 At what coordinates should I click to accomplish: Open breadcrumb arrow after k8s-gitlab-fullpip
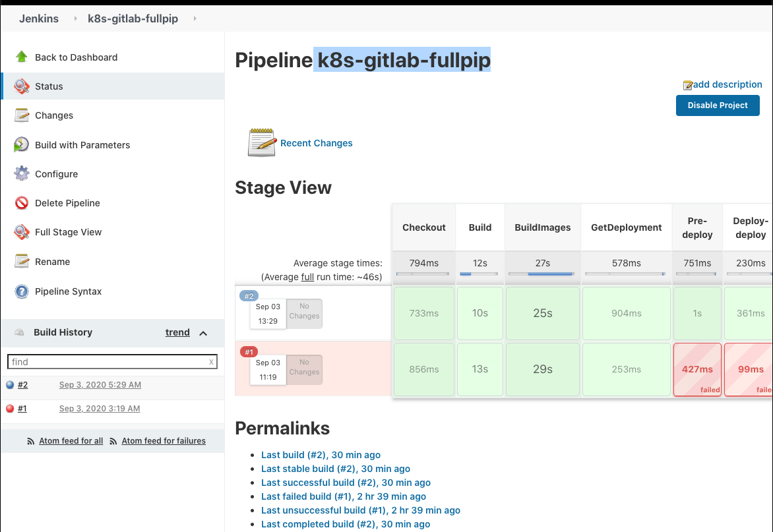click(x=195, y=18)
